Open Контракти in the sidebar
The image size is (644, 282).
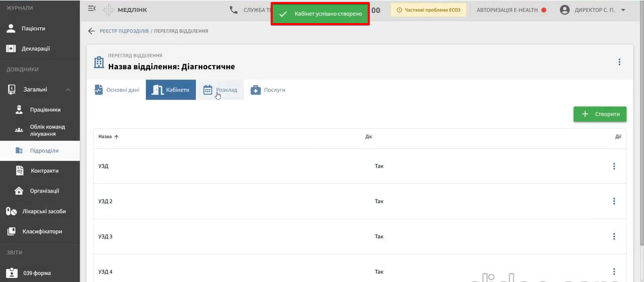point(40,171)
